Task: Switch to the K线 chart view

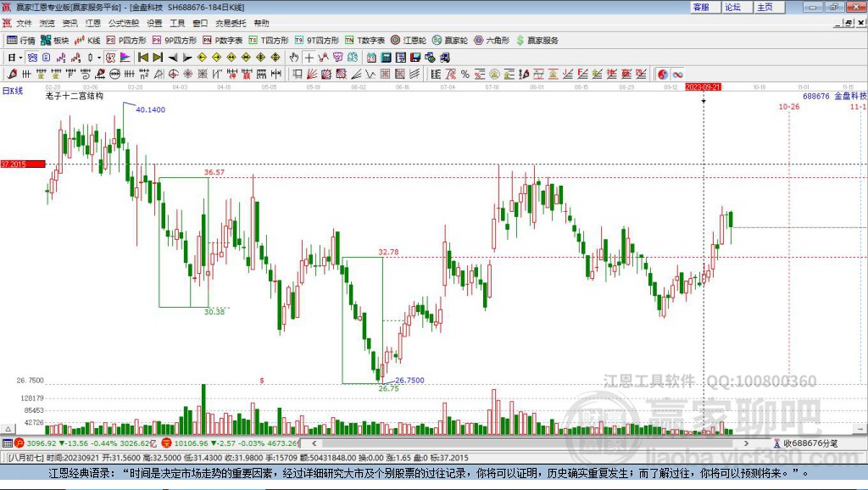Action: click(87, 41)
